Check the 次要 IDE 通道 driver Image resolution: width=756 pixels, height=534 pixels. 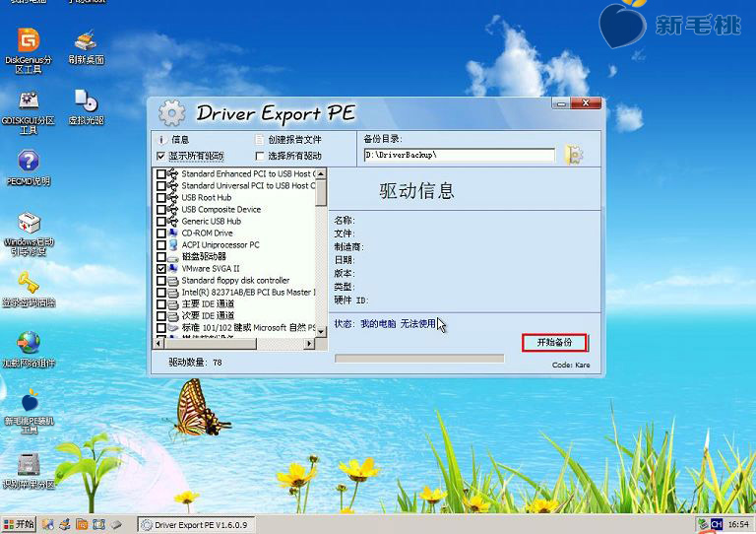coord(161,316)
